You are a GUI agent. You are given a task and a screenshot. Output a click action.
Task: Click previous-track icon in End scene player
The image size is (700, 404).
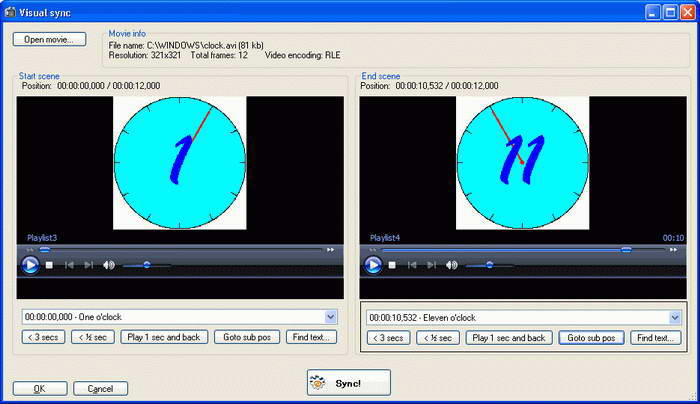[x=412, y=265]
